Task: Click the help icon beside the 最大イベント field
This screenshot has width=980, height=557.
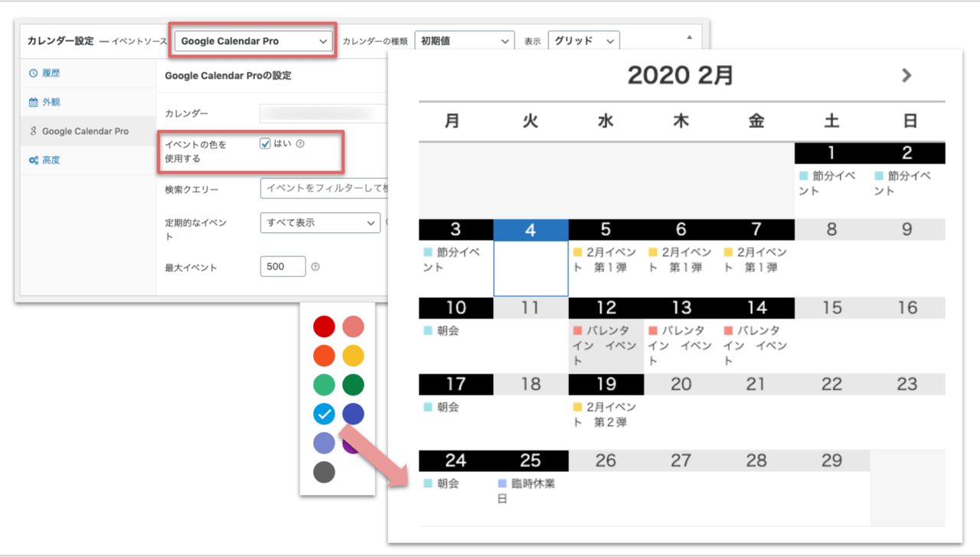Action: 315,267
